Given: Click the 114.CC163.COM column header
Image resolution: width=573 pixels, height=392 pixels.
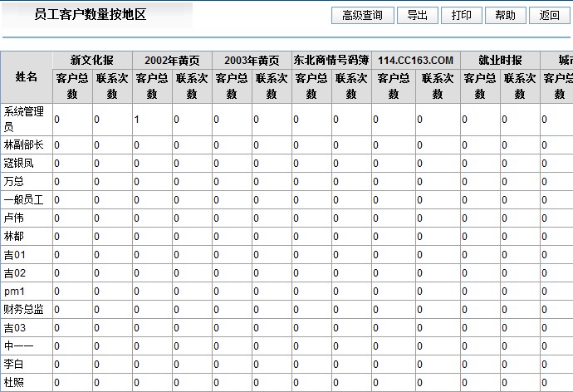Looking at the screenshot, I should (415, 61).
